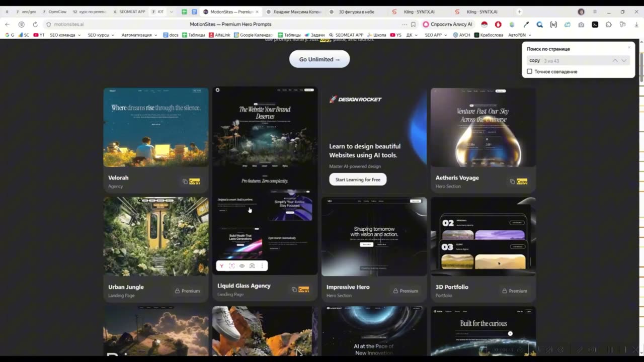Switch to the first 'Kling - SYNTX.AI' tab
The image size is (644, 362).
pyautogui.click(x=419, y=12)
